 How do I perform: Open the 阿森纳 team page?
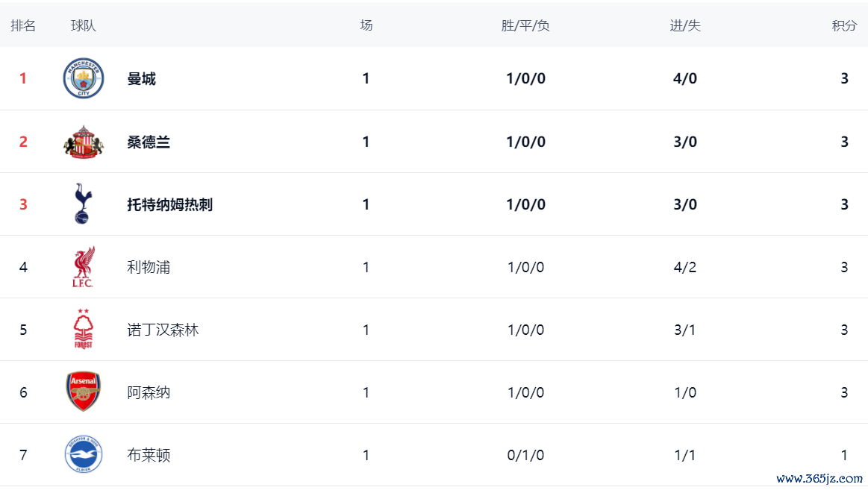(x=149, y=392)
